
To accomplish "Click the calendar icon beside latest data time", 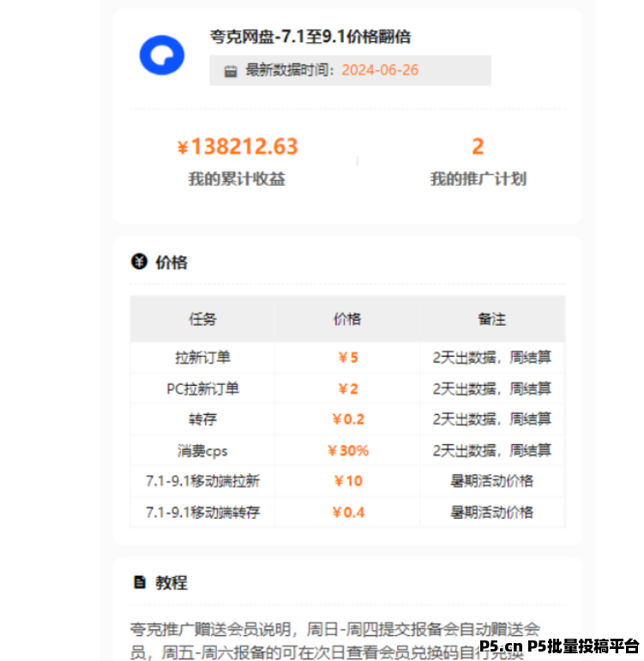I will [231, 71].
